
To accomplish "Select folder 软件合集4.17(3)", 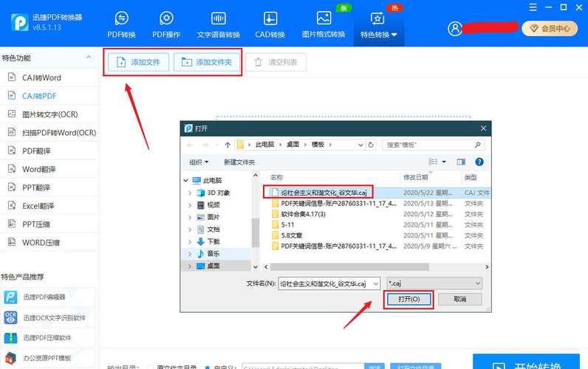I will 303,214.
